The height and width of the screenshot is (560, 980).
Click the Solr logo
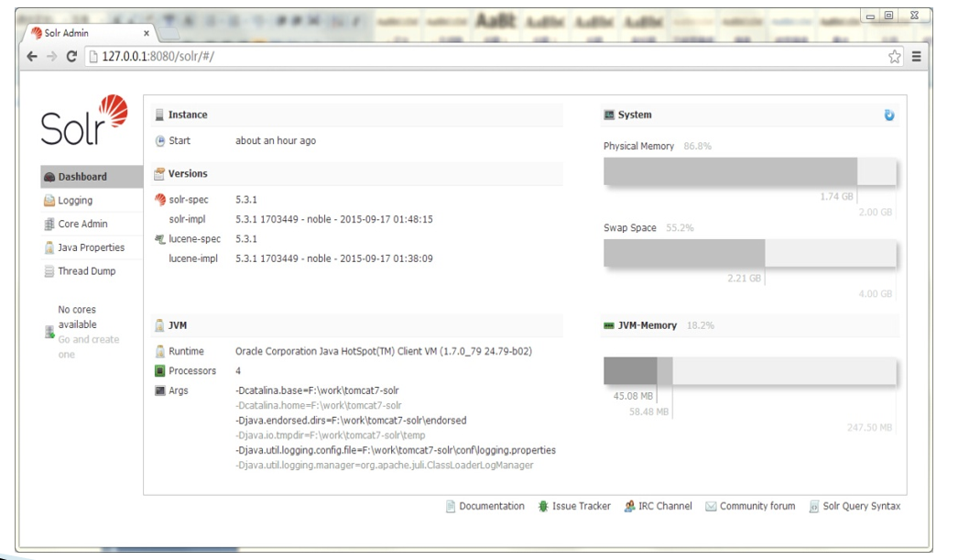click(84, 120)
